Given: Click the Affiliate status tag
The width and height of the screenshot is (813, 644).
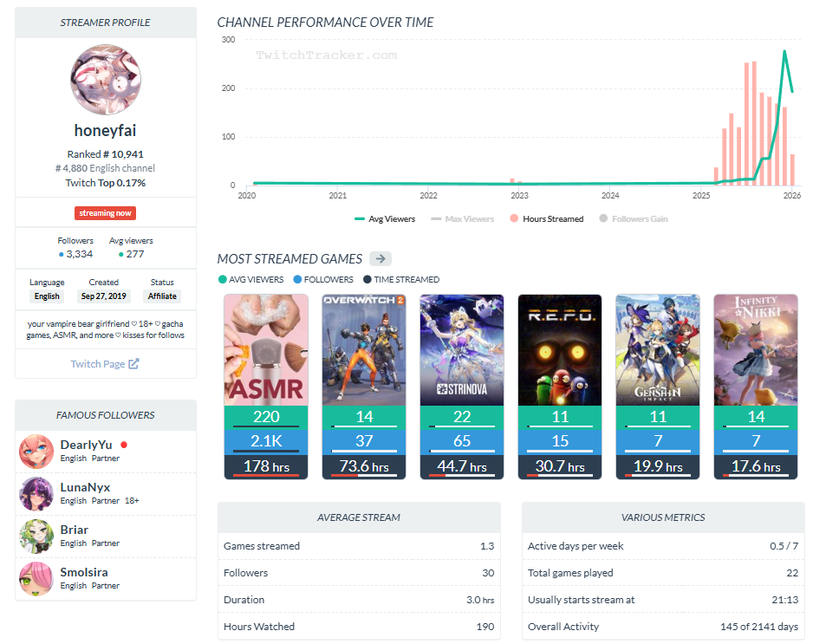Looking at the screenshot, I should (162, 296).
